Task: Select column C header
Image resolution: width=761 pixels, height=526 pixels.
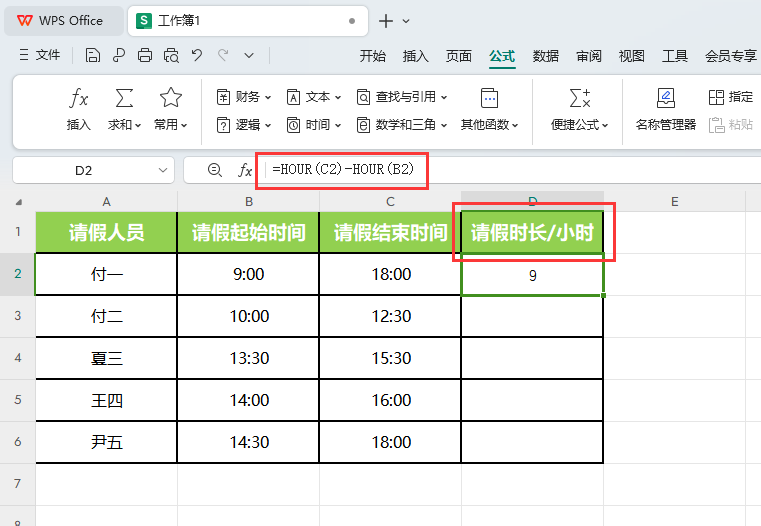Action: point(390,202)
